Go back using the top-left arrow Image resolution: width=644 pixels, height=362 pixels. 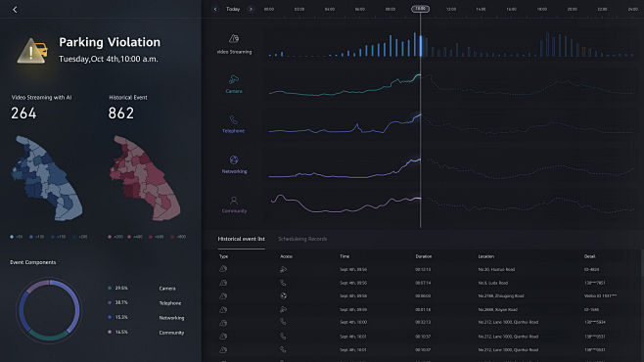tap(16, 10)
